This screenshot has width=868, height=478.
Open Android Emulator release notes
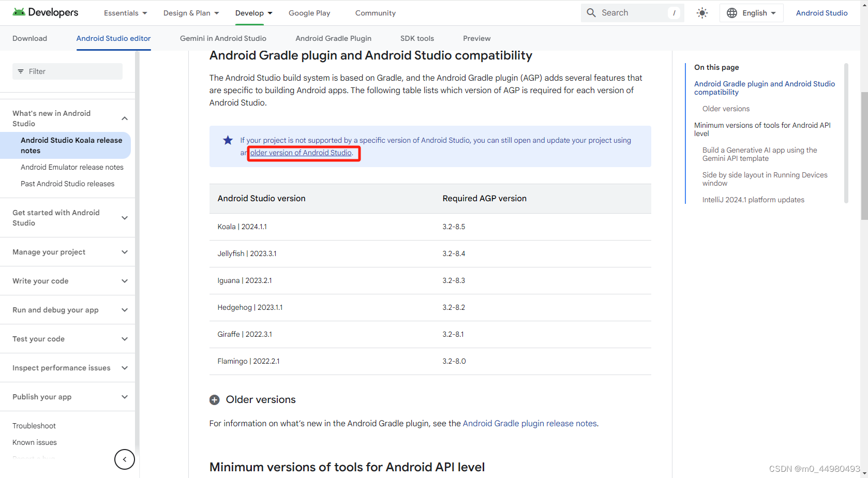coord(72,167)
